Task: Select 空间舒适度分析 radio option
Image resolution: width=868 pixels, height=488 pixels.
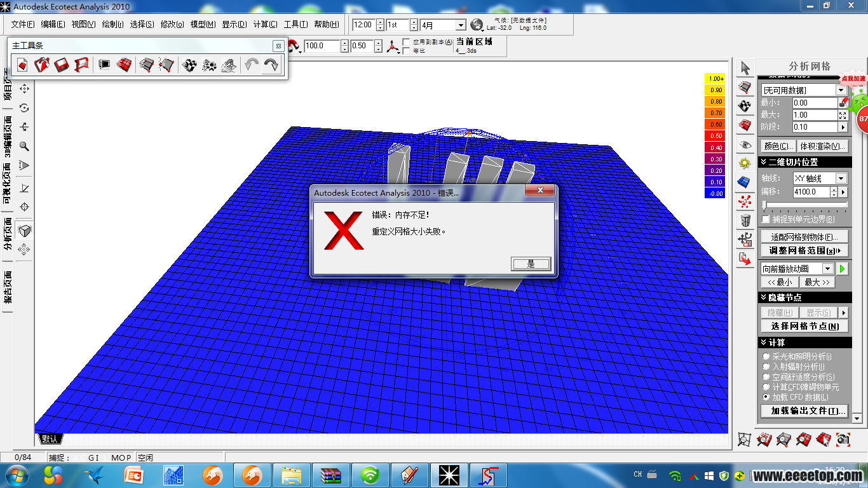Action: (766, 377)
